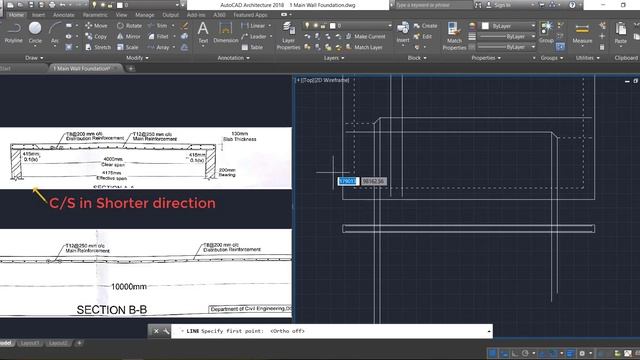Open the Home ribbon tab
The width and height of the screenshot is (640, 360).
coord(16,15)
